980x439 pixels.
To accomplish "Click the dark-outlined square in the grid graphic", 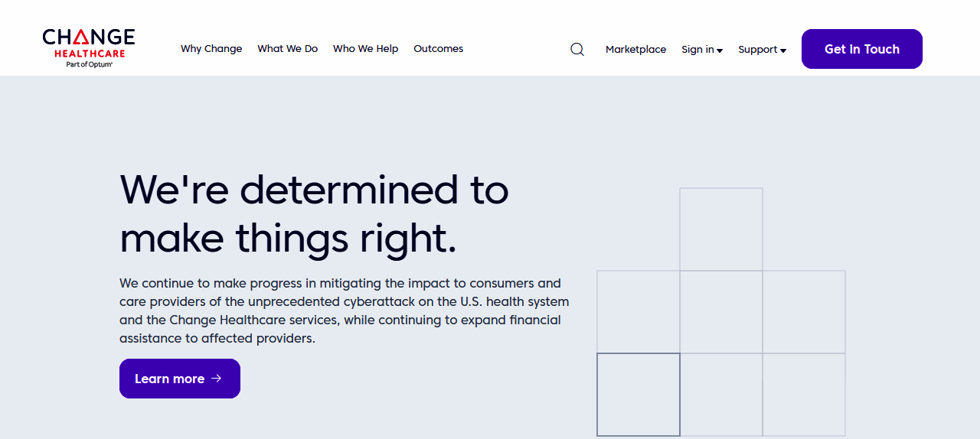I will 639,395.
